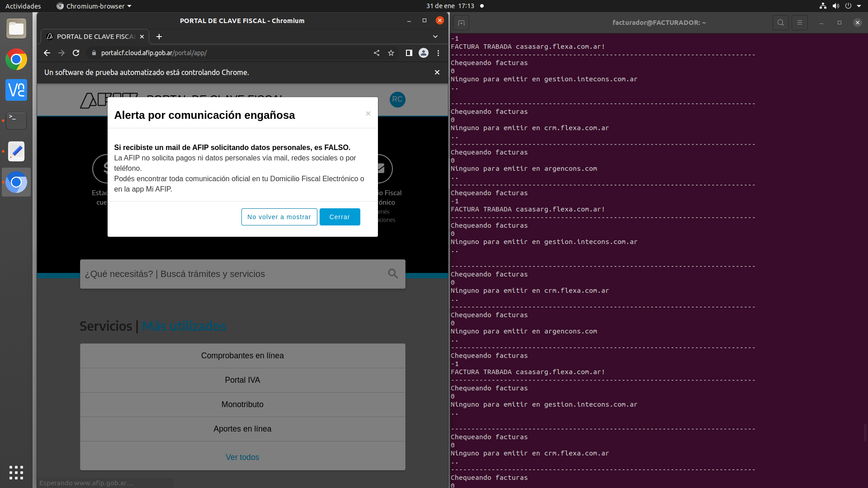Show applications grid in the dock
Viewport: 868px width, 488px height.
pyautogui.click(x=16, y=472)
